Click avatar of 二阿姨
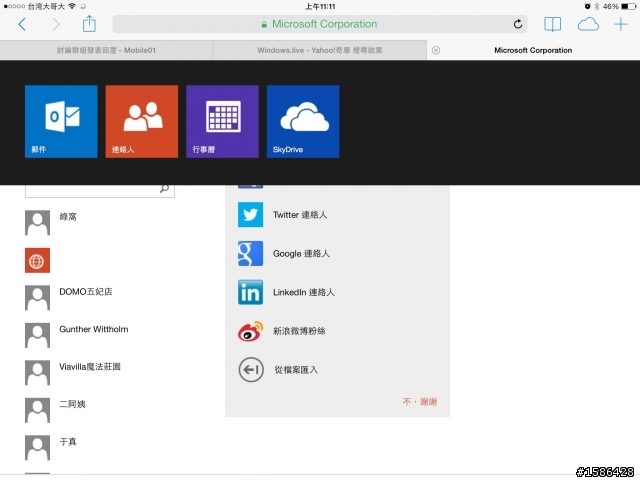 (x=37, y=410)
